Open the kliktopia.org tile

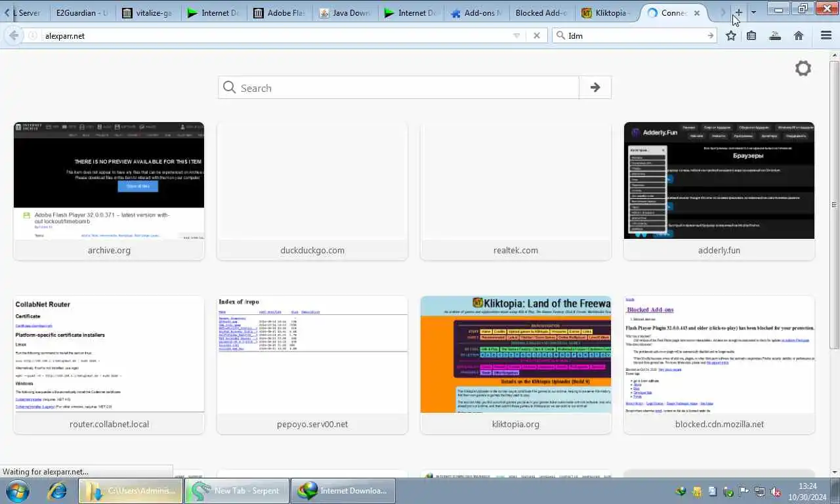516,365
